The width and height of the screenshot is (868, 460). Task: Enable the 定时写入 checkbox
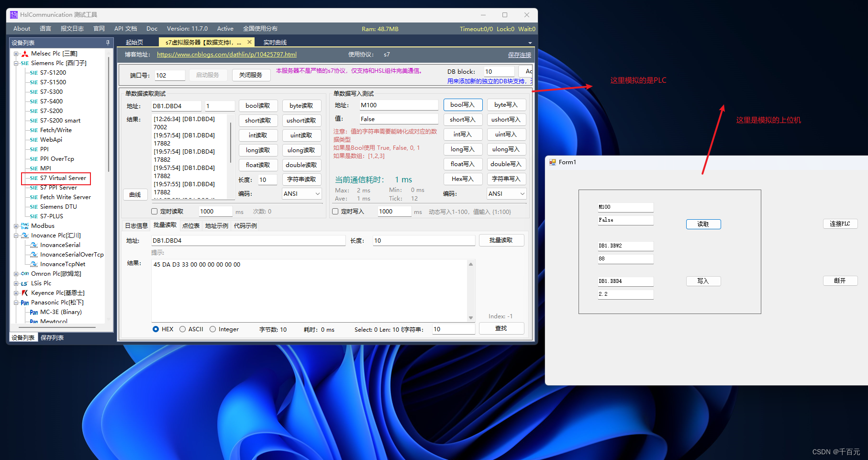click(x=335, y=212)
